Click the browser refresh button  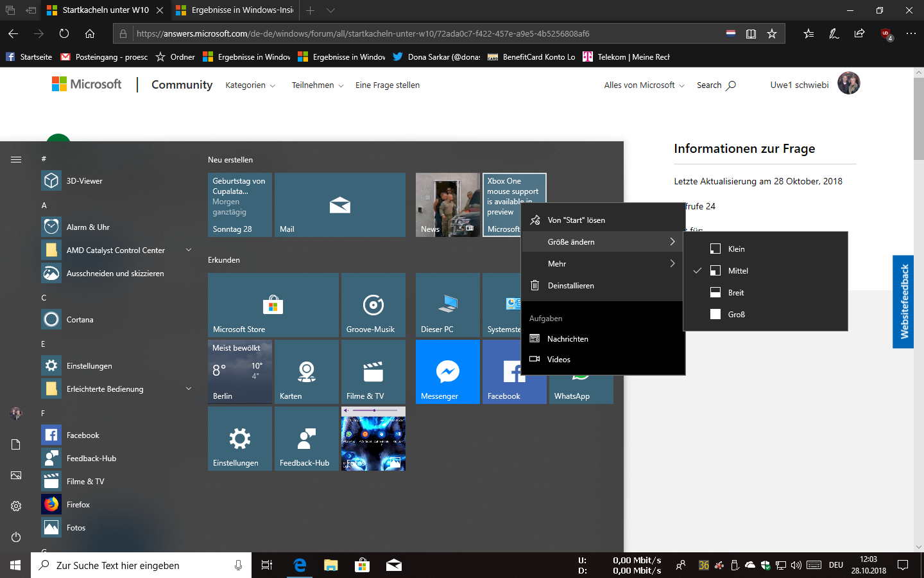64,33
